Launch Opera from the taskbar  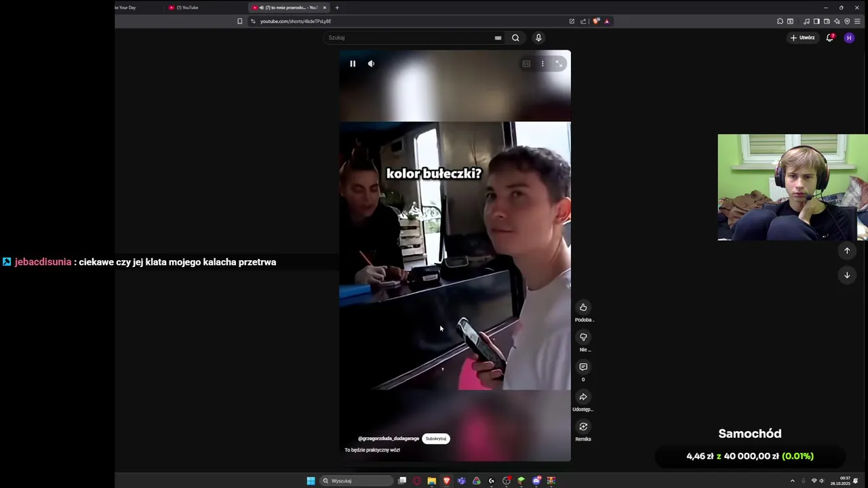(417, 481)
